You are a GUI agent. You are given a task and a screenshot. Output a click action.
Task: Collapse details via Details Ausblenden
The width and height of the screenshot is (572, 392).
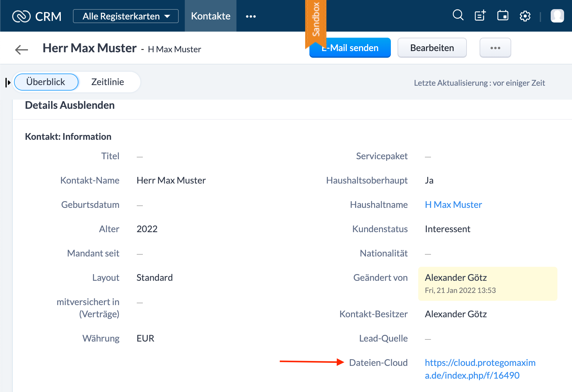70,105
